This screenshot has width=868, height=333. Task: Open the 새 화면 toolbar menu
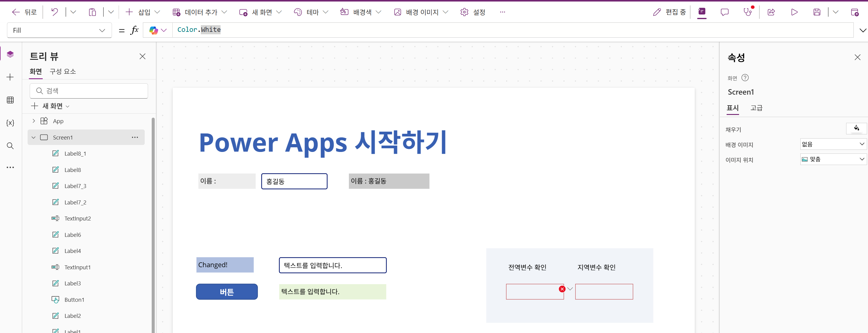[260, 12]
